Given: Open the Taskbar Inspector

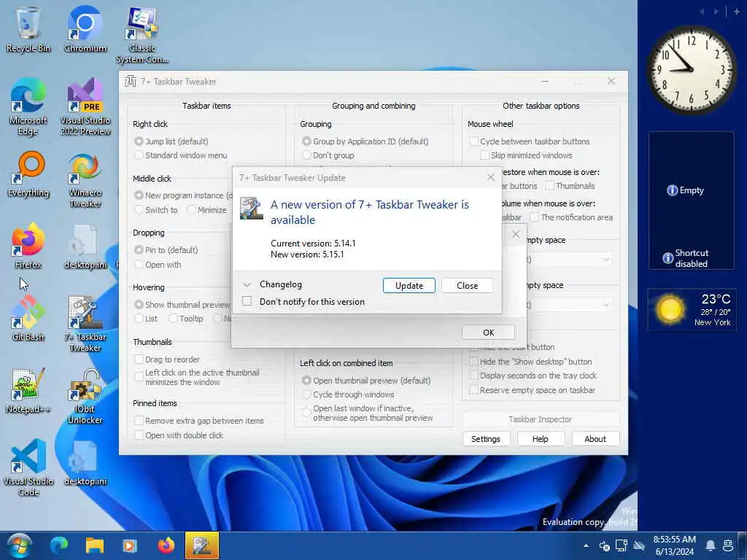Looking at the screenshot, I should pos(541,419).
